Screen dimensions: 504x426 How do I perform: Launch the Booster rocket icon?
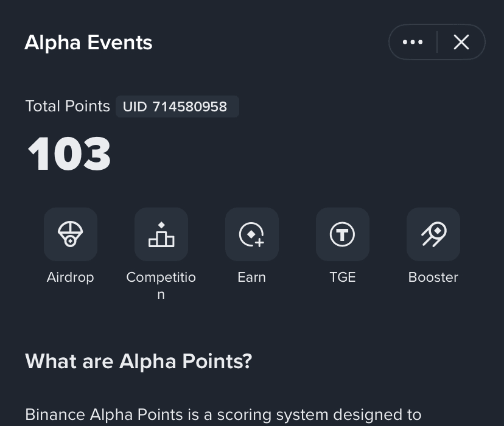click(x=433, y=234)
